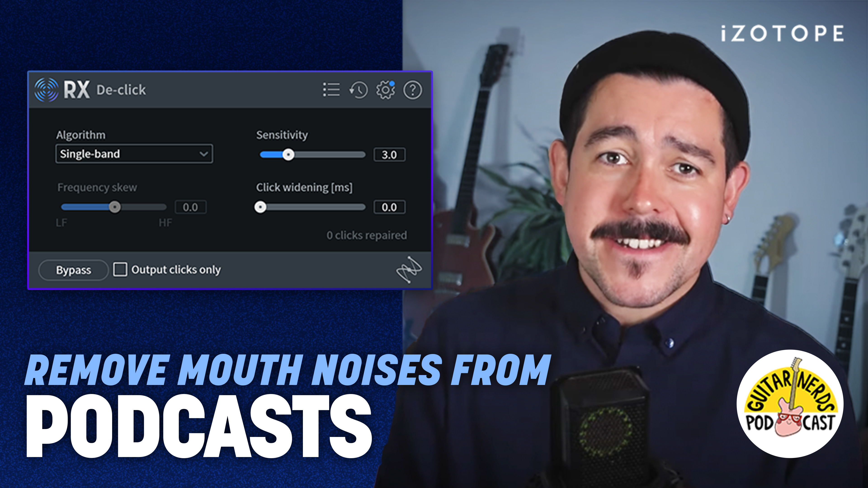Click the Frequency skew slider handle
Screen dimensions: 868x488
coord(115,207)
